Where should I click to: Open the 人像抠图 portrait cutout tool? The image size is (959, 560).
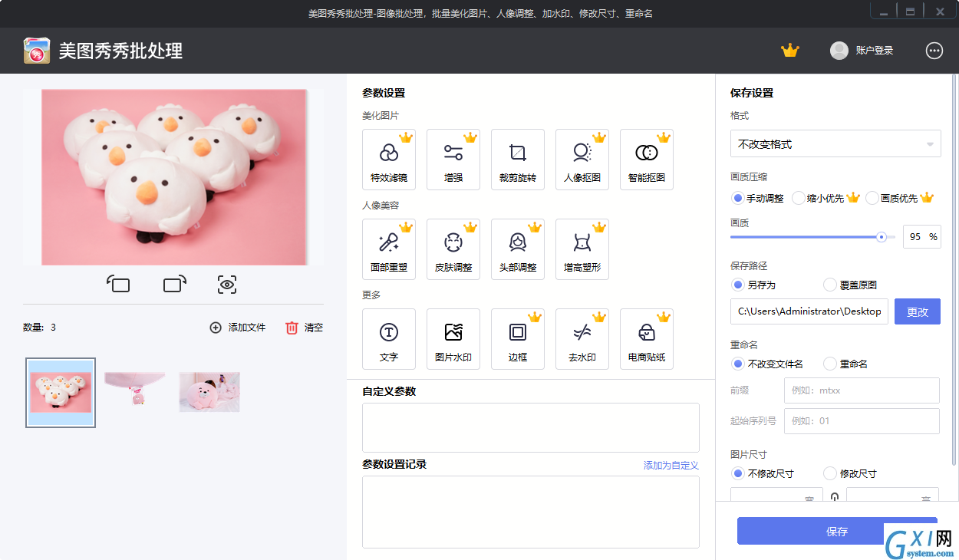(x=582, y=160)
